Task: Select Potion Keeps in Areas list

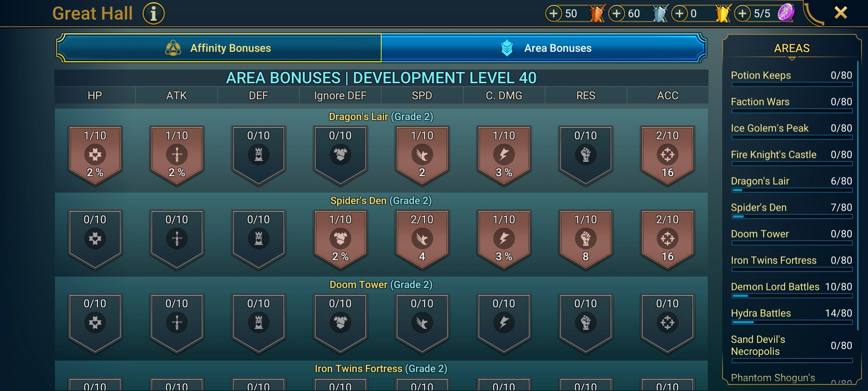Action: click(x=791, y=78)
